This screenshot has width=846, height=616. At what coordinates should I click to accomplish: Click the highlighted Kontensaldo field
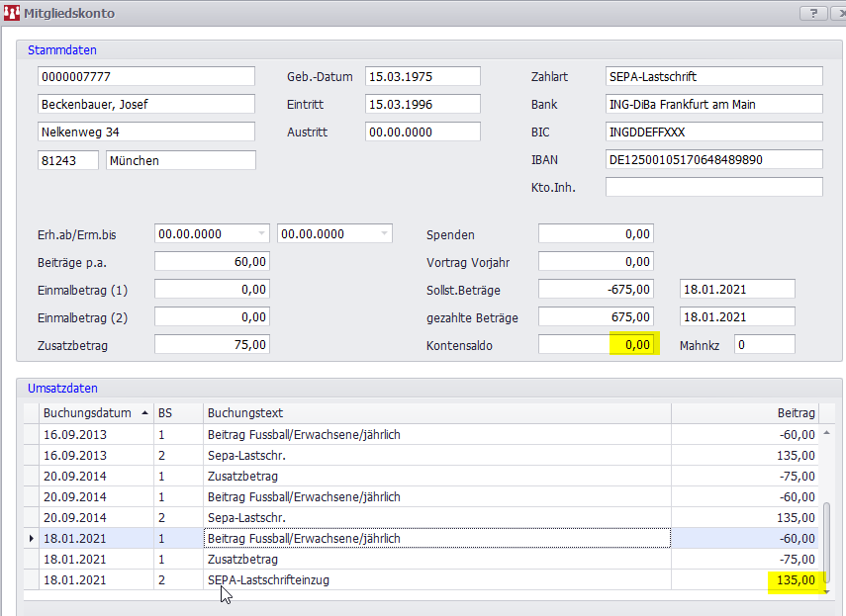pos(597,345)
